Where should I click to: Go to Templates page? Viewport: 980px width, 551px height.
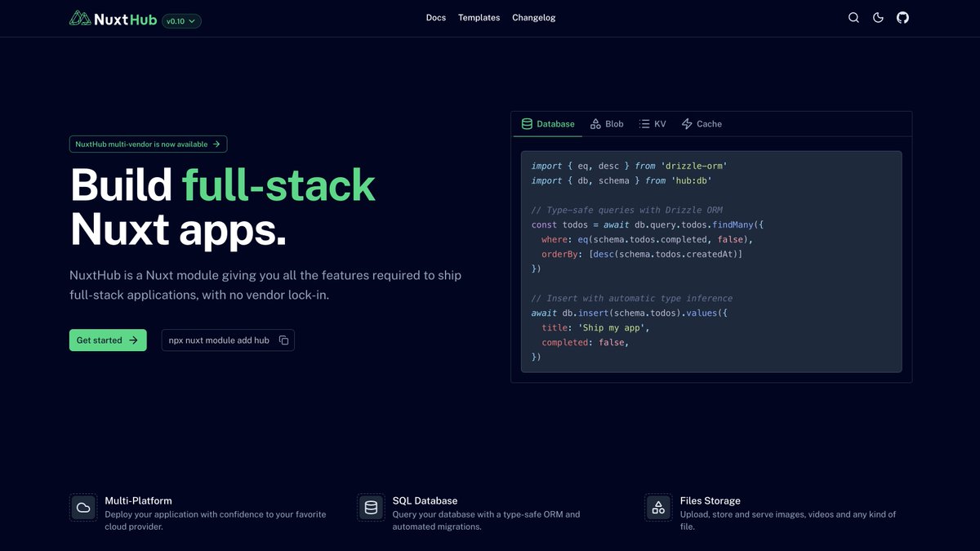pyautogui.click(x=479, y=18)
